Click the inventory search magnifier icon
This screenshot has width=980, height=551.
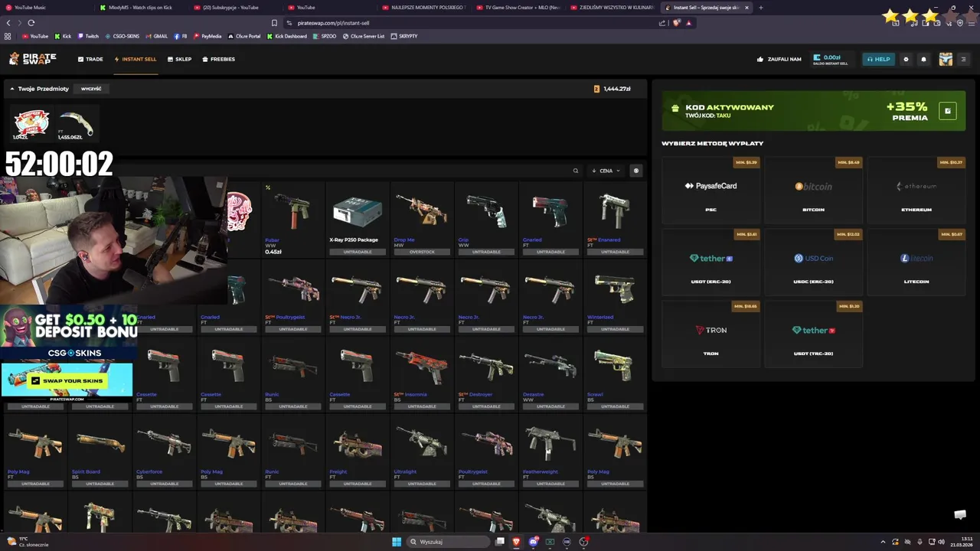coord(576,171)
